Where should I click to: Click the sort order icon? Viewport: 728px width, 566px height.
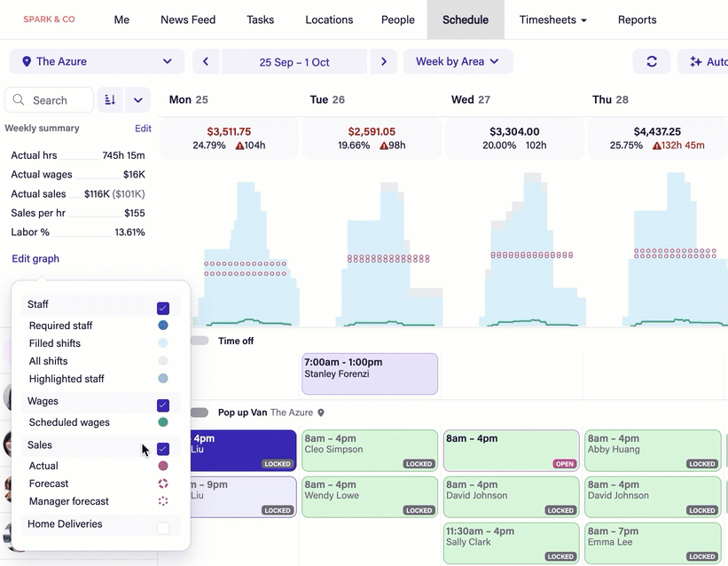[x=110, y=100]
